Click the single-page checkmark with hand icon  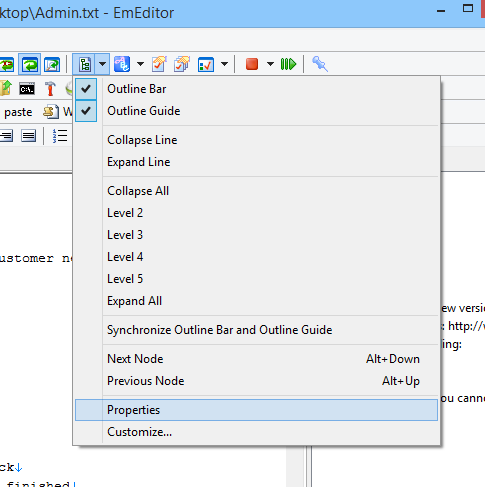coord(159,64)
